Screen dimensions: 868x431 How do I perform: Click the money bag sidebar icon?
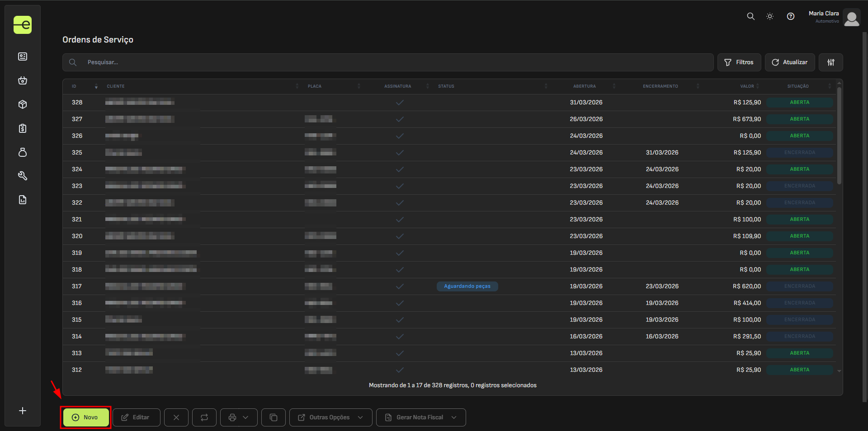[x=23, y=152]
